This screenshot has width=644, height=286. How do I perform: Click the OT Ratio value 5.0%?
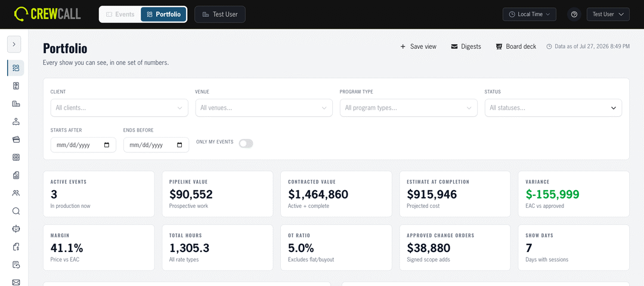click(301, 248)
